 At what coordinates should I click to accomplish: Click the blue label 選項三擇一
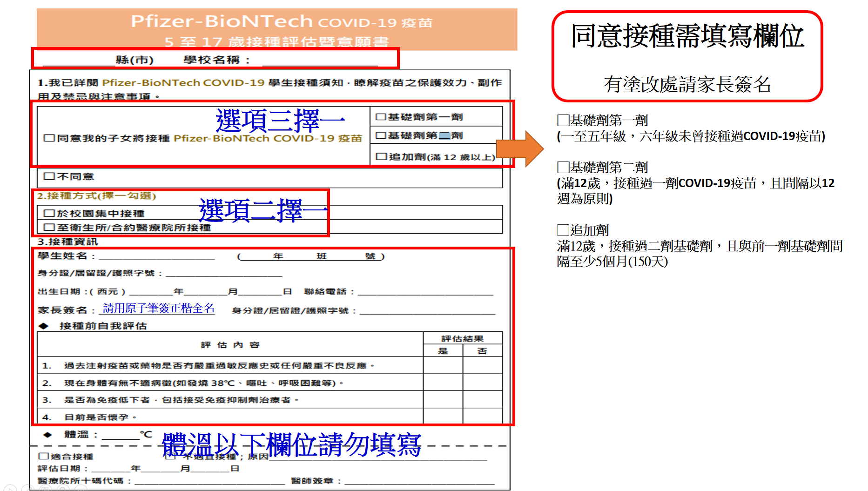[280, 121]
